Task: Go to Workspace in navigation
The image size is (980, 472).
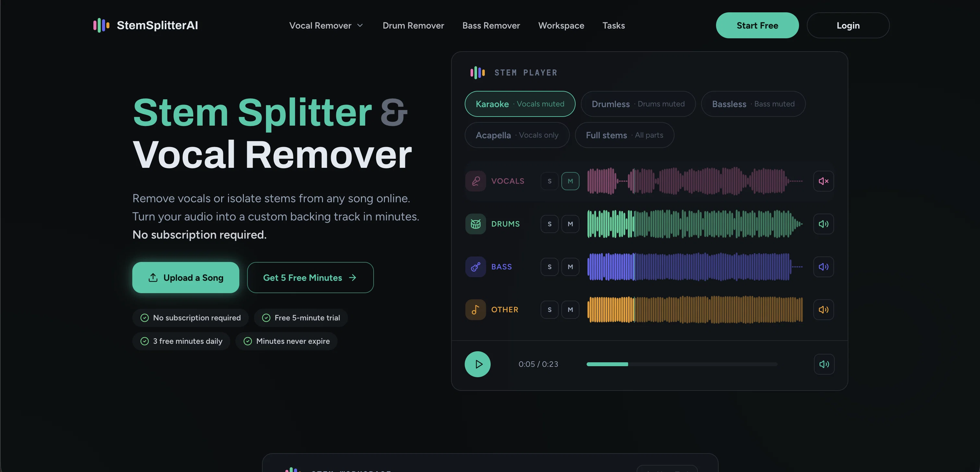Action: point(561,26)
